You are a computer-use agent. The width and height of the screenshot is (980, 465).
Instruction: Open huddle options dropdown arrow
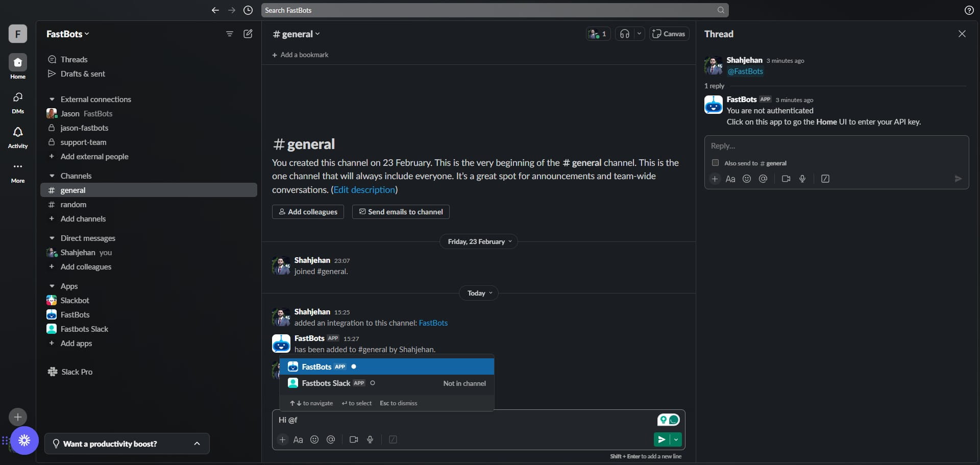pos(639,34)
